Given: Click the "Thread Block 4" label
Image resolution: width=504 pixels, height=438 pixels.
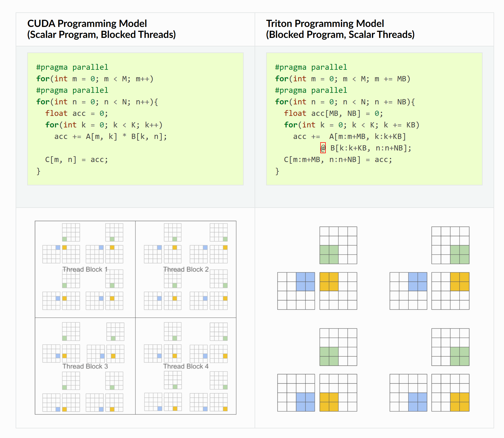Looking at the screenshot, I should [x=186, y=366].
